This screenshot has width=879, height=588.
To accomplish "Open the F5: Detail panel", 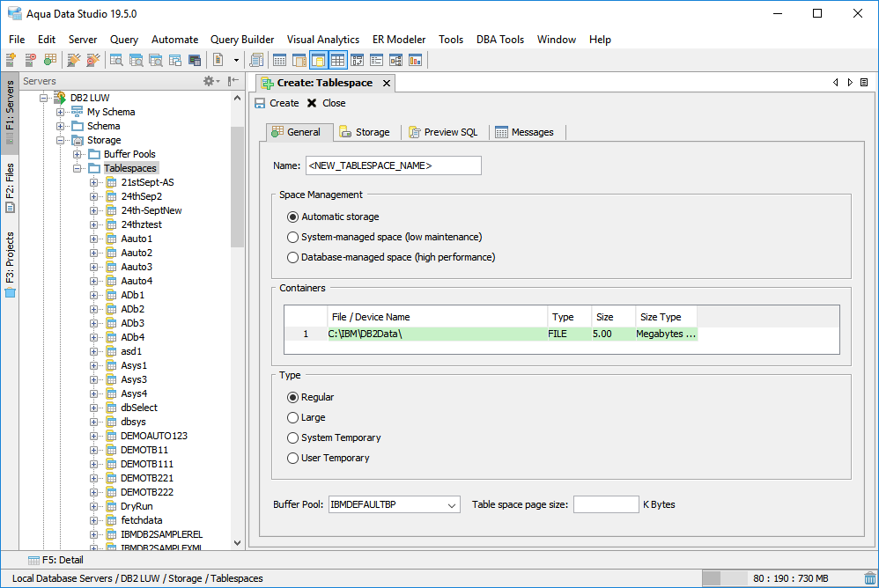I will (55, 560).
